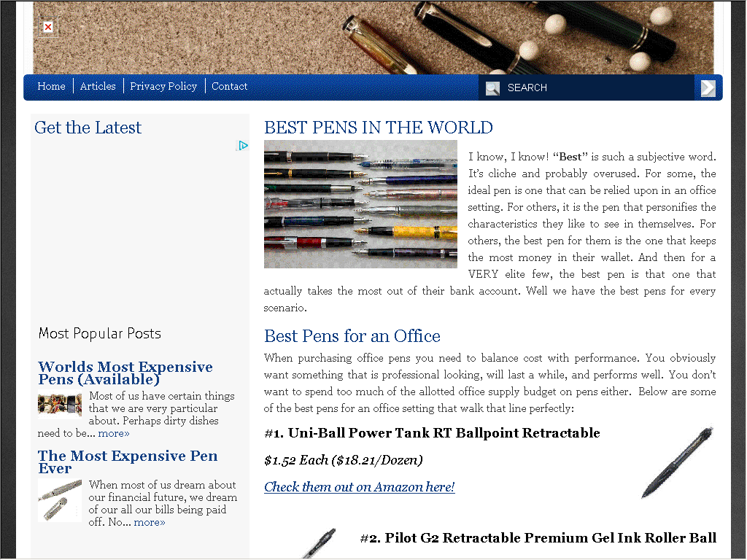Image resolution: width=747 pixels, height=560 pixels.
Task: Open the Get the Latest heading
Action: (88, 128)
